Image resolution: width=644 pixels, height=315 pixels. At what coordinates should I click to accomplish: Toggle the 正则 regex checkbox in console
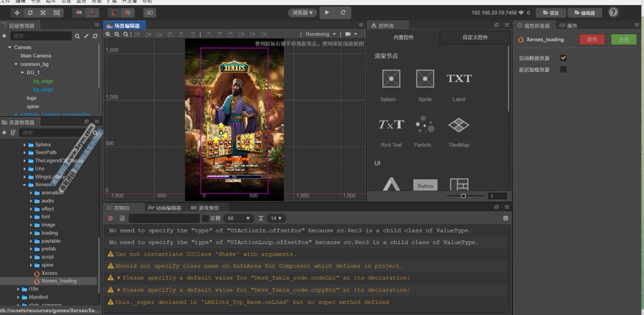[x=205, y=218]
